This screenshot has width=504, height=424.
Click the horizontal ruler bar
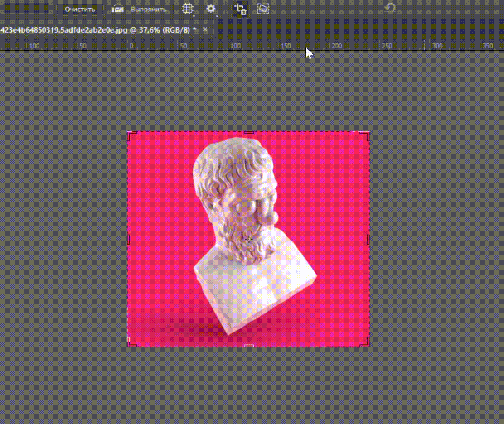click(x=252, y=46)
